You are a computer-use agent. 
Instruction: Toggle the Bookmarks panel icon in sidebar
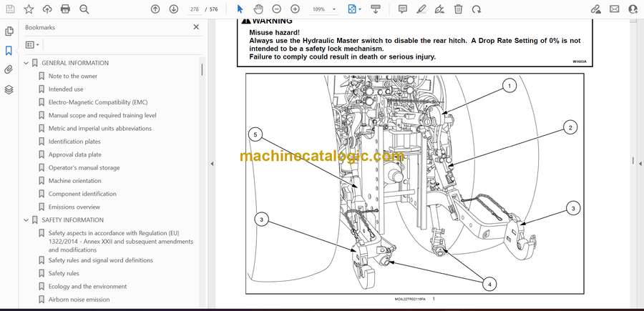coord(9,51)
